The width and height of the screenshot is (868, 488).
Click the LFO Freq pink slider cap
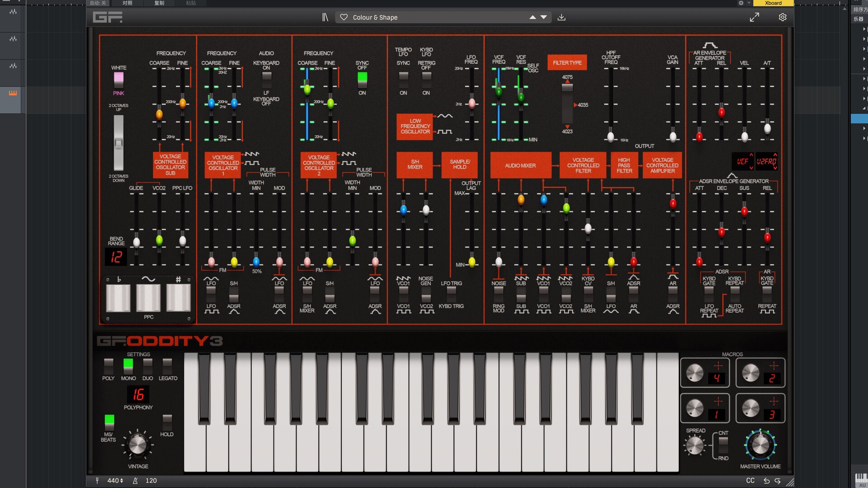click(x=472, y=103)
